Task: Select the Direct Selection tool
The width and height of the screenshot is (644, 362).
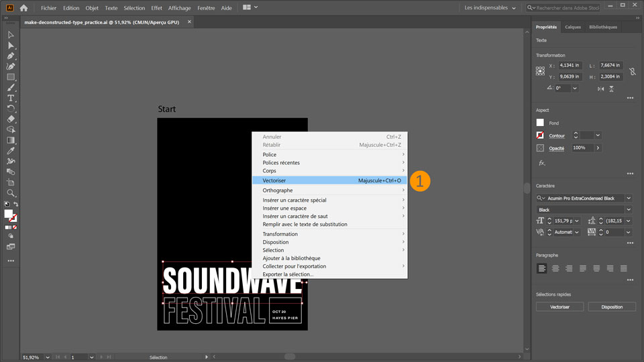Action: click(11, 46)
